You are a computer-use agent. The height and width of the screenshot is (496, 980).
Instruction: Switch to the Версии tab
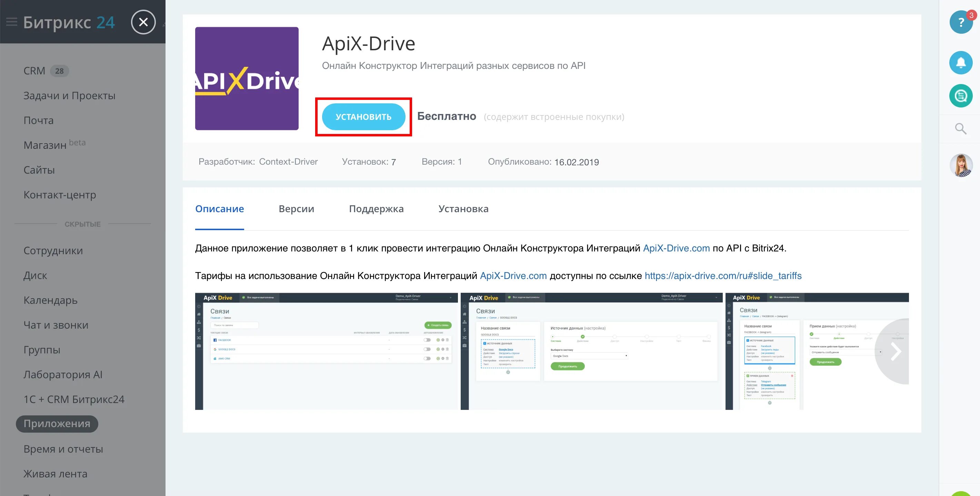coord(296,209)
